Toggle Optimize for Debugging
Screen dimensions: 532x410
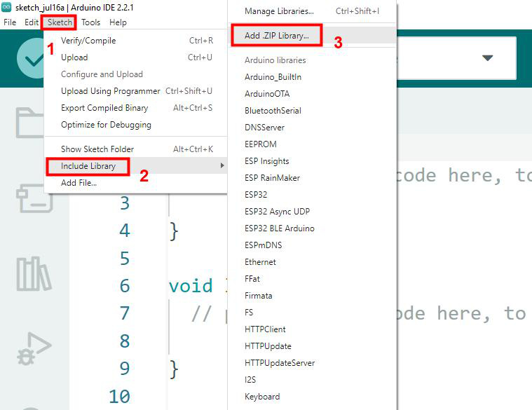(136, 125)
